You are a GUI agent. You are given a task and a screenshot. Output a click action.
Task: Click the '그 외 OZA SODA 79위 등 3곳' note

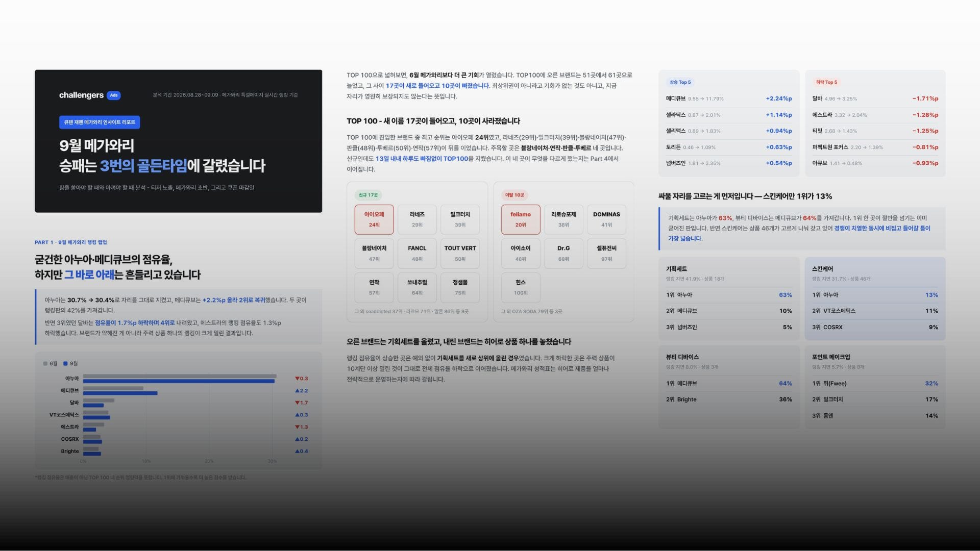coord(531,312)
